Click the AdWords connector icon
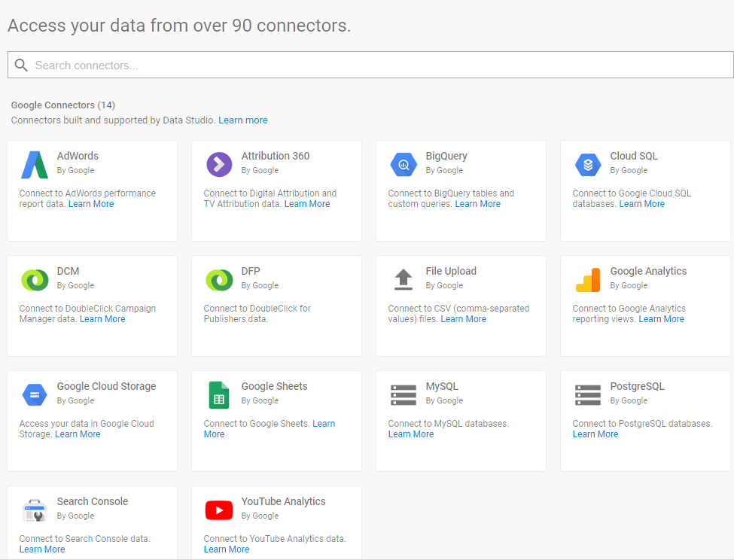734x560 pixels. 35,164
